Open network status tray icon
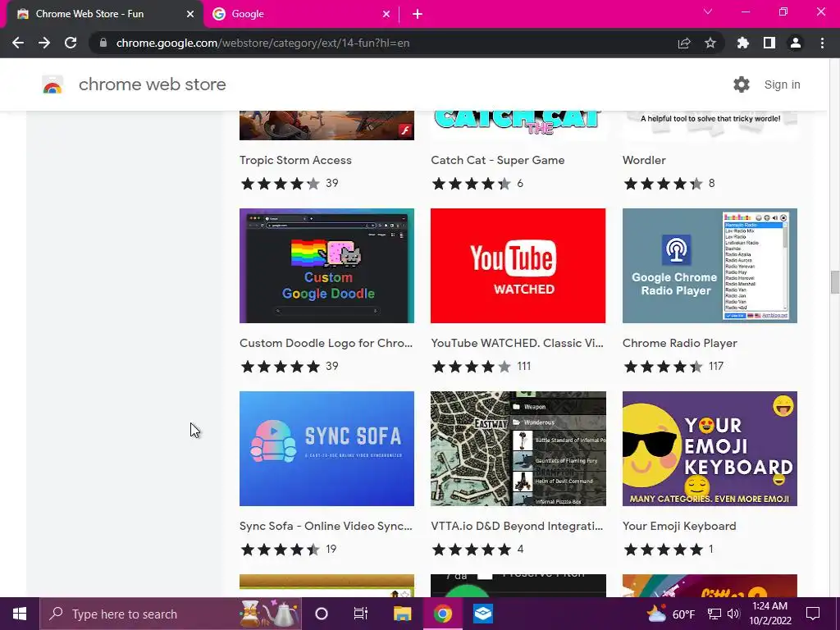Screen dimensions: 840x630 714,614
